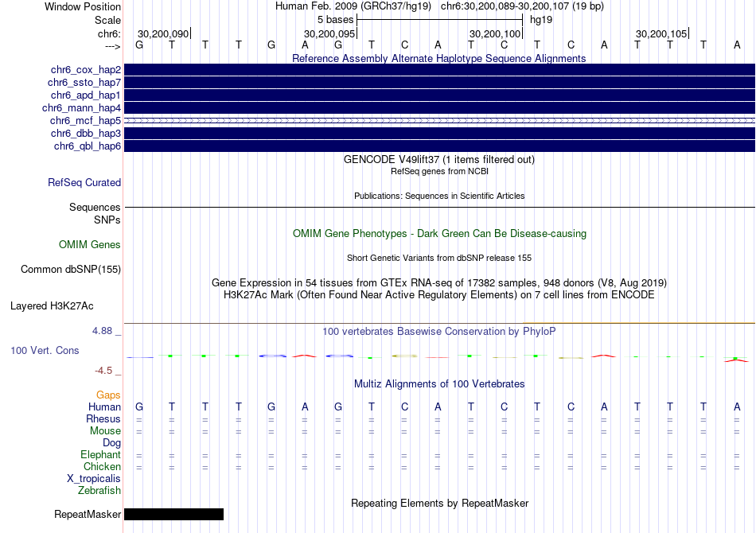Click the chr6_qbl_hap6 track label
The height and width of the screenshot is (533, 756).
click(88, 146)
